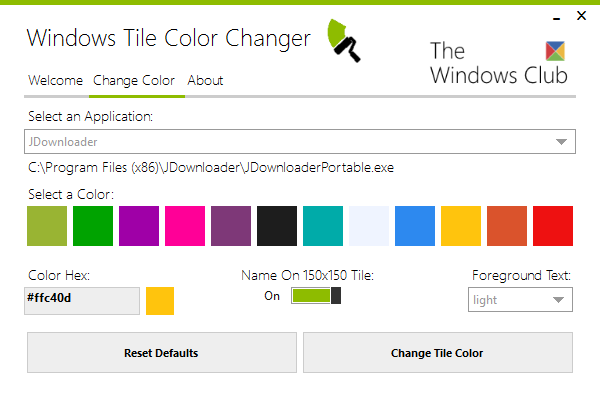Expand the Select an Application dropdown
600x400 pixels.
click(x=300, y=142)
